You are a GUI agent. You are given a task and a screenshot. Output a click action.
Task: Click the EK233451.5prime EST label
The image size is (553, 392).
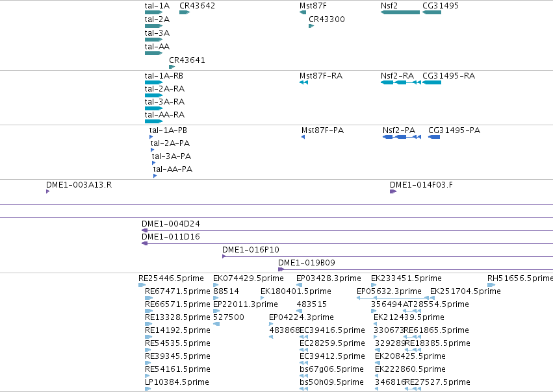pos(406,278)
